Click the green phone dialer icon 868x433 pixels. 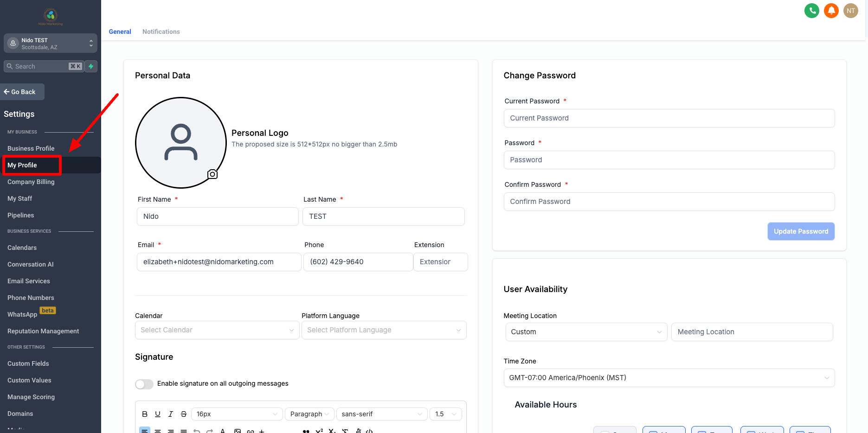pos(811,11)
